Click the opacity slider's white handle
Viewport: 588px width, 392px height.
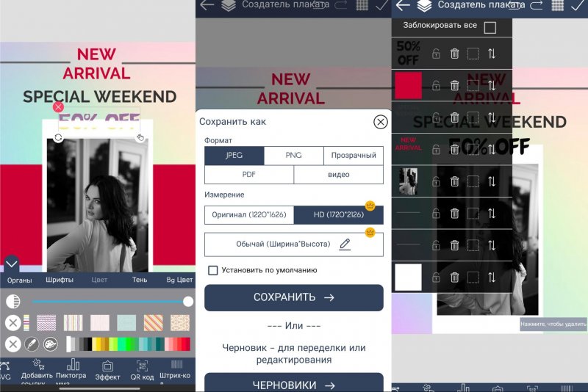click(188, 302)
